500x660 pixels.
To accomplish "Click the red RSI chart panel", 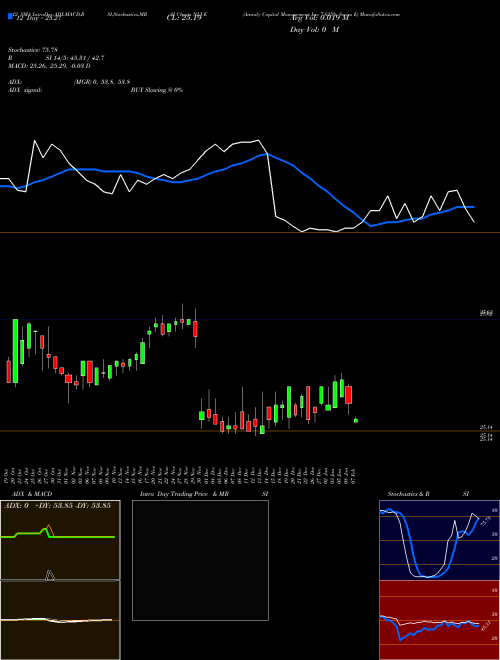I will (439, 620).
